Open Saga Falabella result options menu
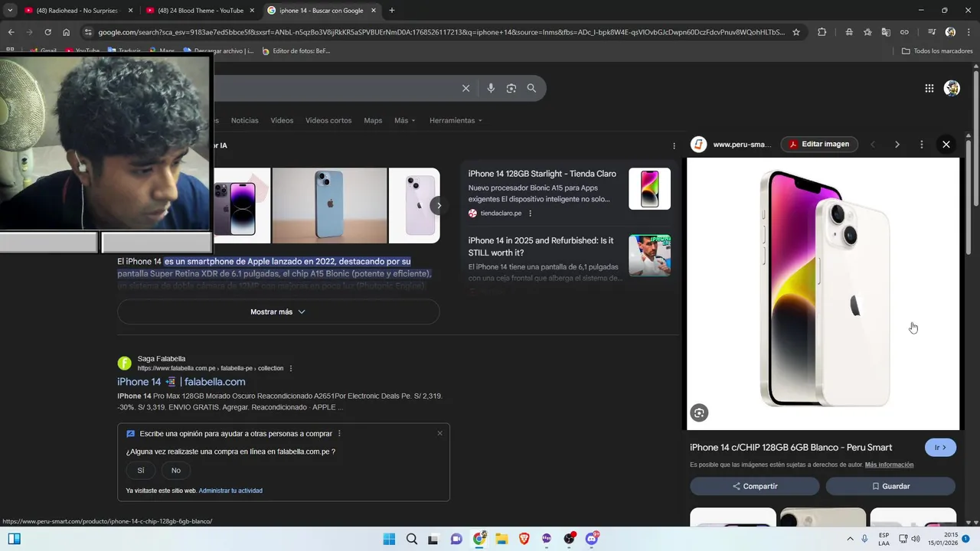 point(291,368)
